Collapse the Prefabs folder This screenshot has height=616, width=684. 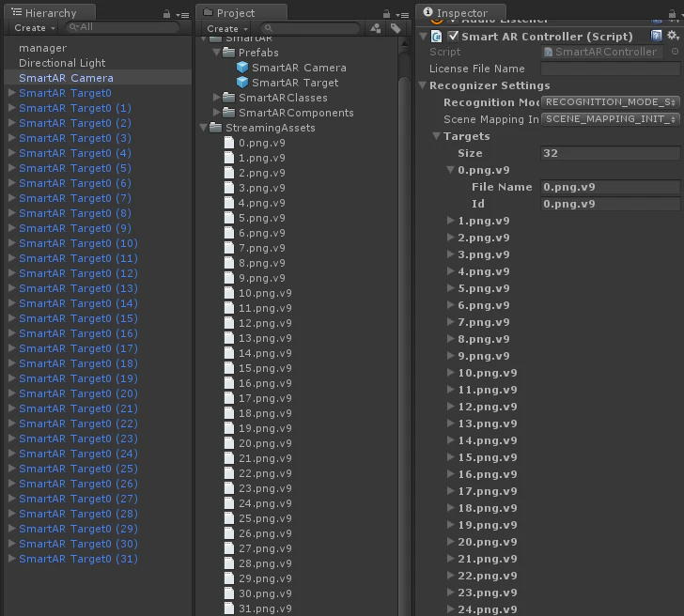(x=216, y=53)
